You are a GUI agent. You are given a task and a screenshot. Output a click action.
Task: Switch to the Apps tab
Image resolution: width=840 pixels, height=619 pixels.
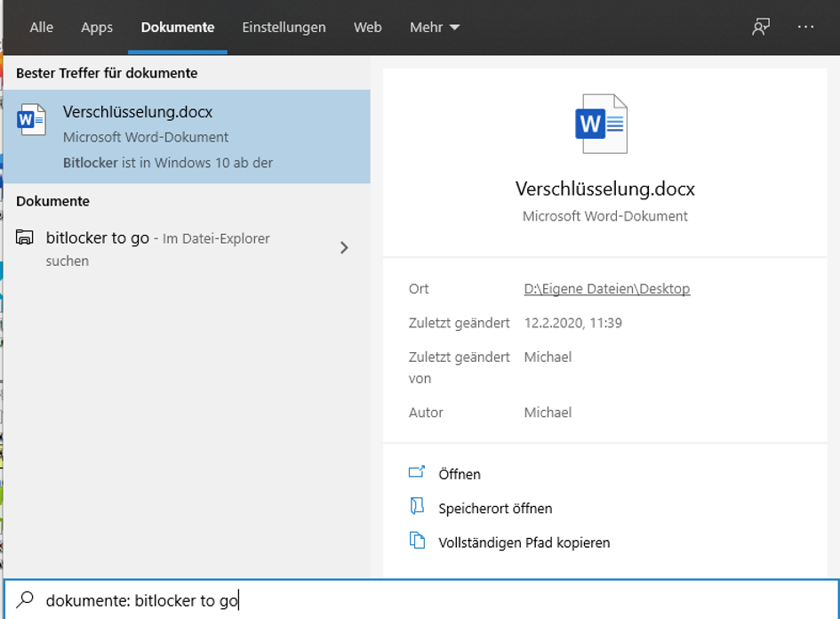click(97, 28)
